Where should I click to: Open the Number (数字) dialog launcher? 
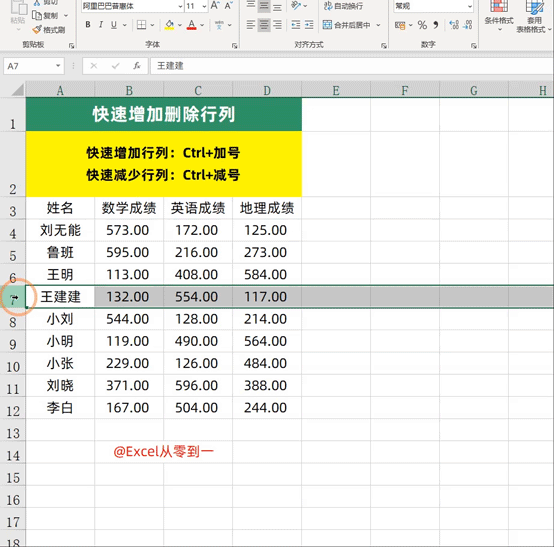474,46
